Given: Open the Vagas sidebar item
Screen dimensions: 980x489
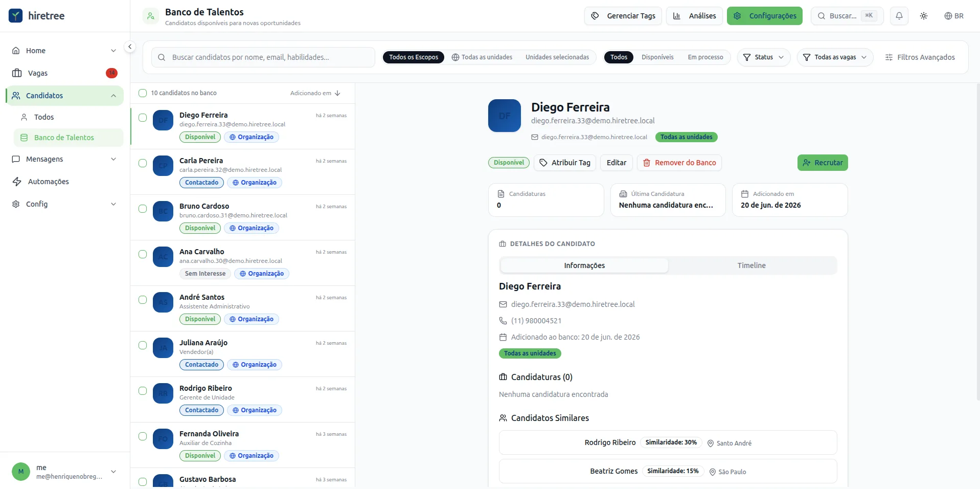Looking at the screenshot, I should (x=64, y=73).
